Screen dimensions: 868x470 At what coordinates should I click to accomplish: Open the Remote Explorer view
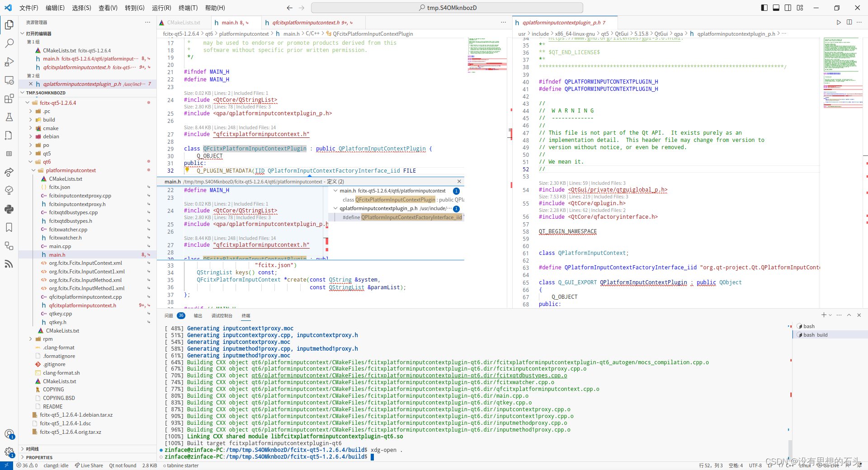(9, 80)
